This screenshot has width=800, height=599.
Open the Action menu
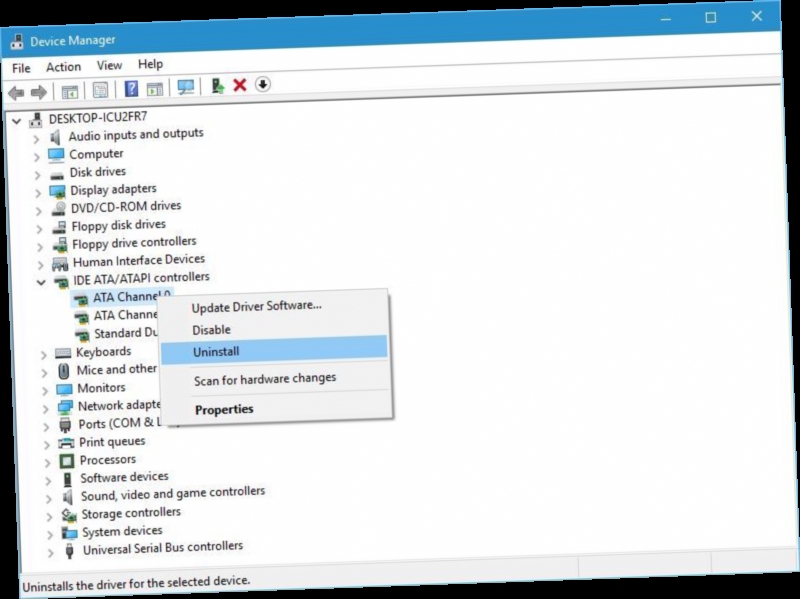pyautogui.click(x=64, y=65)
